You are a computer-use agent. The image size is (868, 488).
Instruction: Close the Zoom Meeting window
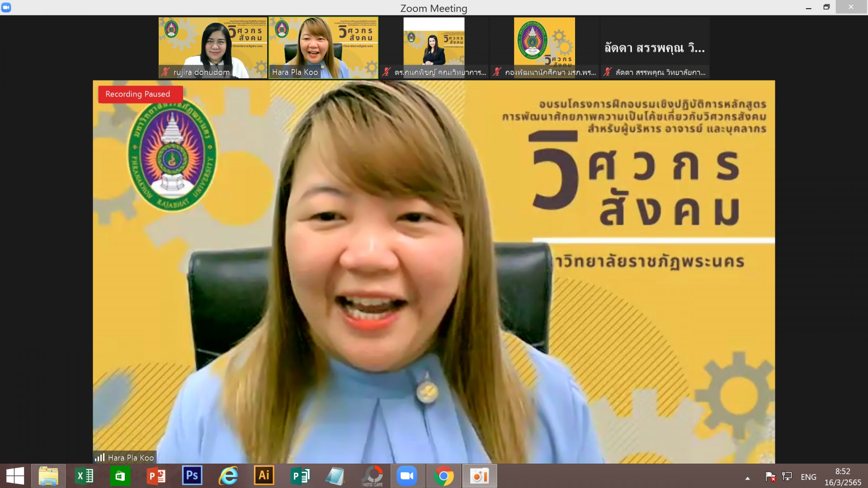(851, 7)
